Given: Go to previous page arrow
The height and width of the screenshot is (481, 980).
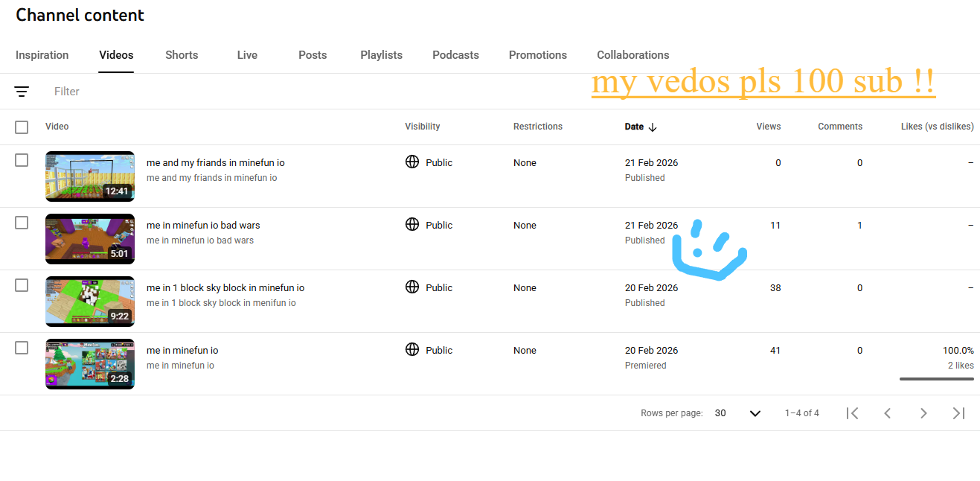Looking at the screenshot, I should click(x=887, y=413).
